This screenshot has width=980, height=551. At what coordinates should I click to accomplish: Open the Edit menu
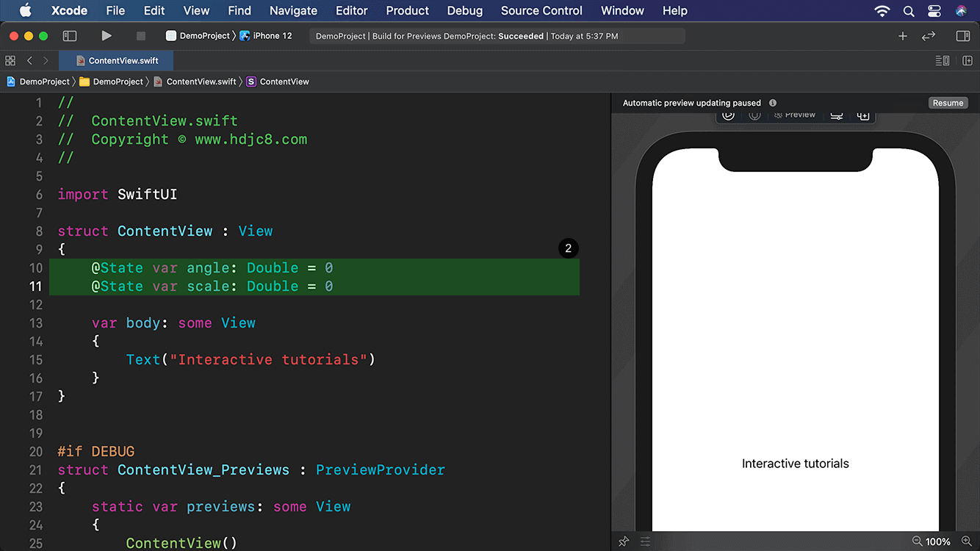154,10
